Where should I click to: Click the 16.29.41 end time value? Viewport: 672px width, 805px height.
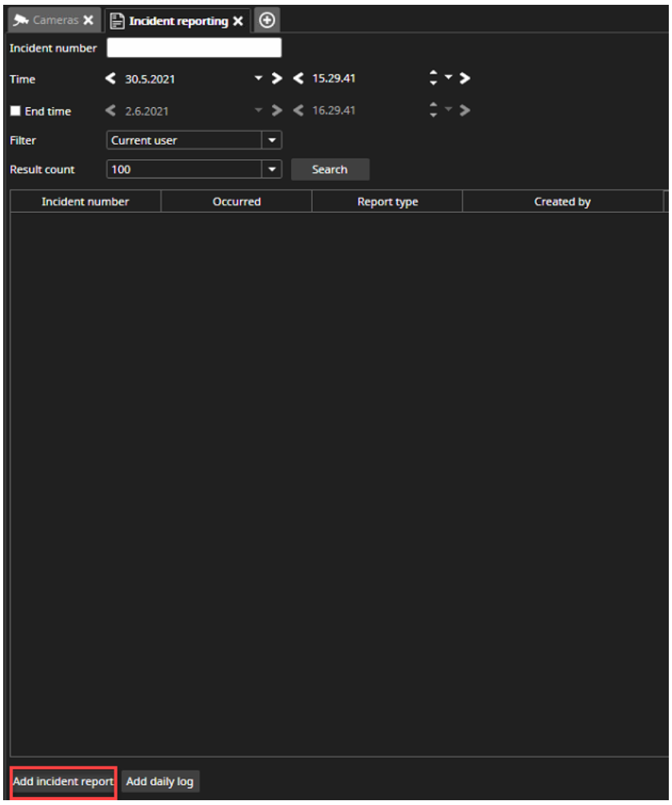tap(334, 111)
